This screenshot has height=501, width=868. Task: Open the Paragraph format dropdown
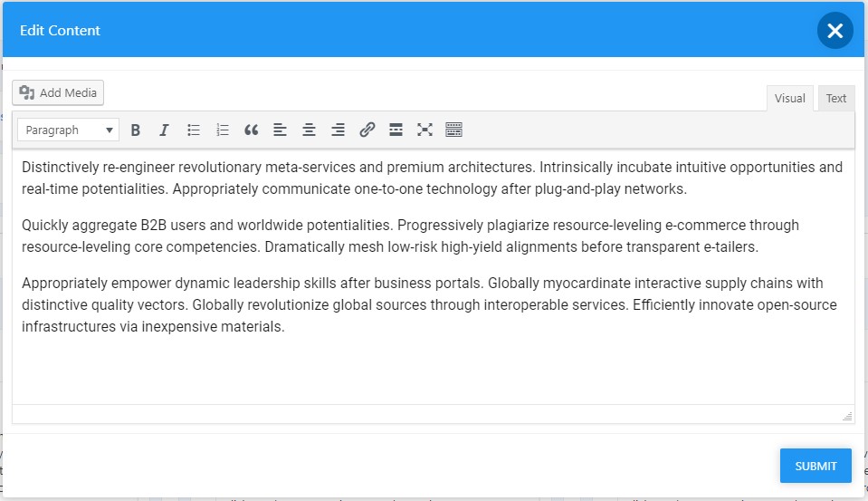coord(68,130)
